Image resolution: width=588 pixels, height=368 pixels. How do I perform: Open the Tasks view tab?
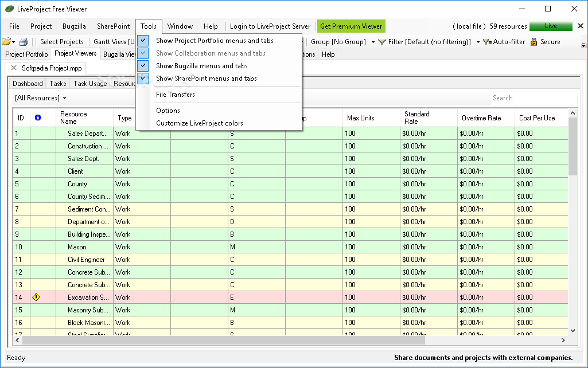(58, 84)
